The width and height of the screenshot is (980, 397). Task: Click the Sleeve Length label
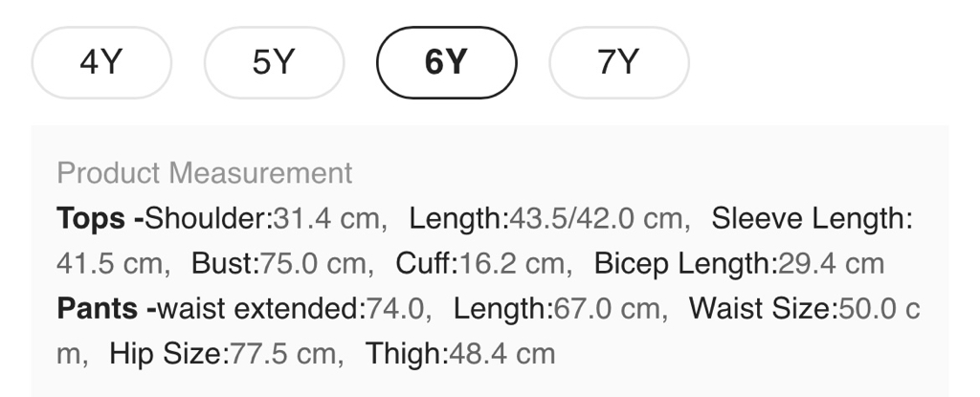pos(810,218)
